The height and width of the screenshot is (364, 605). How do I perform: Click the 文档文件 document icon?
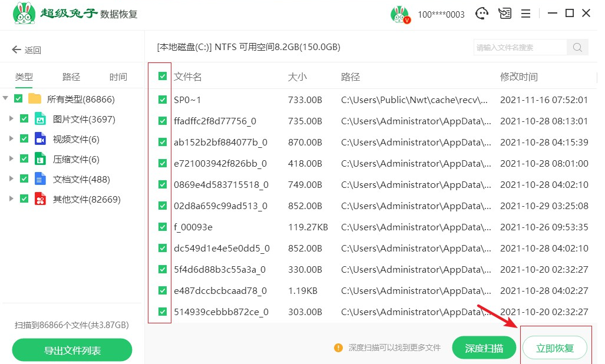tap(40, 179)
